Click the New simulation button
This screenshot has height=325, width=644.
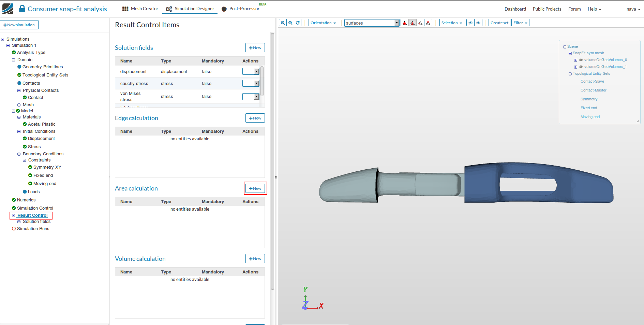coord(19,25)
